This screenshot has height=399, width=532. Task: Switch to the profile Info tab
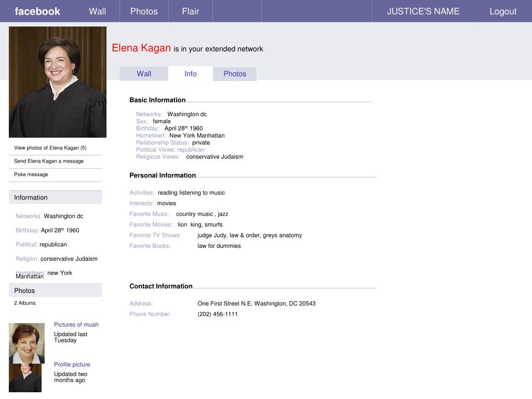[x=190, y=74]
